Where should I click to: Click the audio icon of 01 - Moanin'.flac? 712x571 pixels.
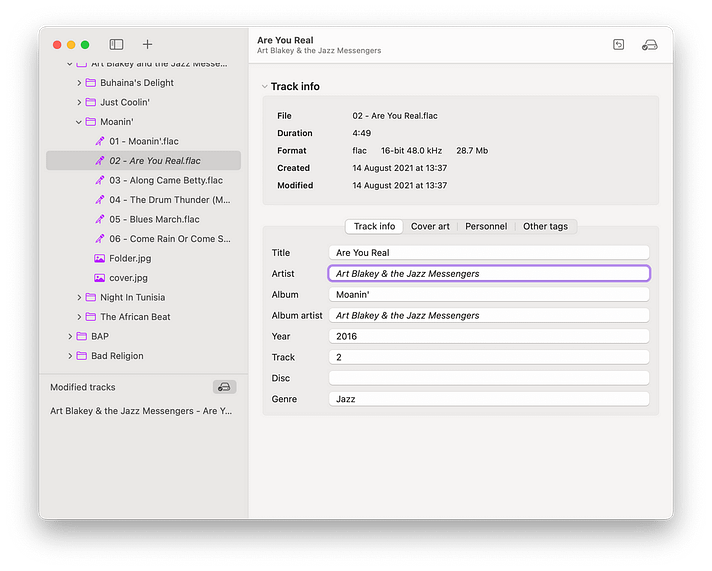tap(99, 141)
